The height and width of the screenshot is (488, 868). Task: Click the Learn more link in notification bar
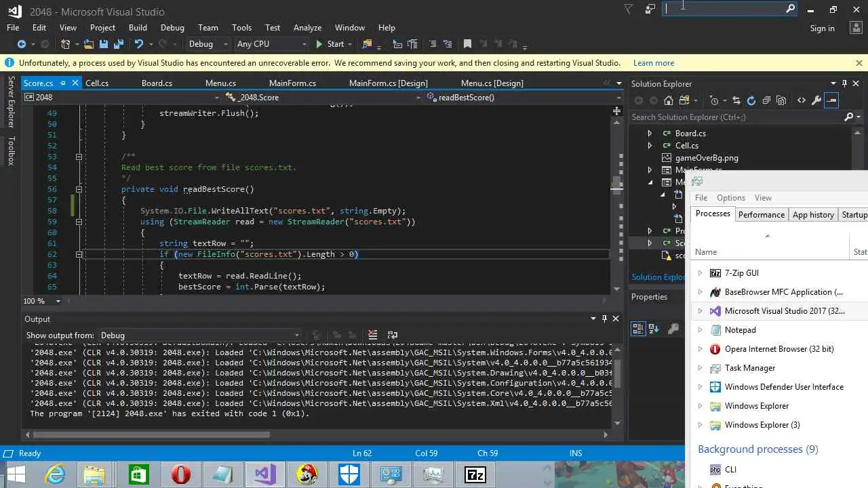click(x=654, y=63)
